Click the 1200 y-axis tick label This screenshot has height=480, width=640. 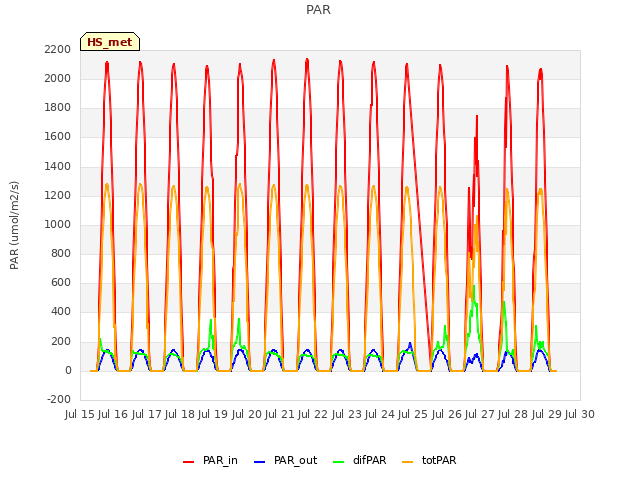[58, 195]
